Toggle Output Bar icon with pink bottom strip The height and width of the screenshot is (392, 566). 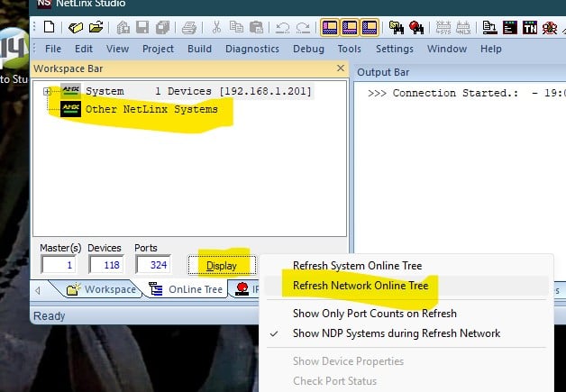(350, 27)
